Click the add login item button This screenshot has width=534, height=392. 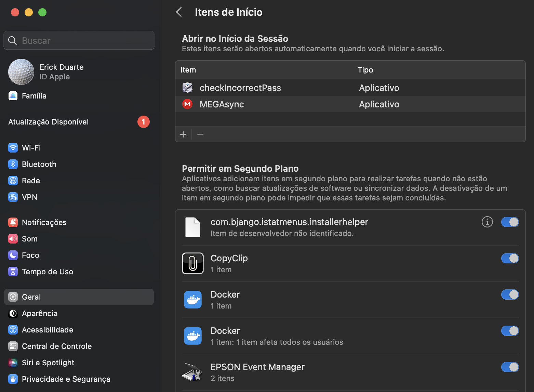183,134
